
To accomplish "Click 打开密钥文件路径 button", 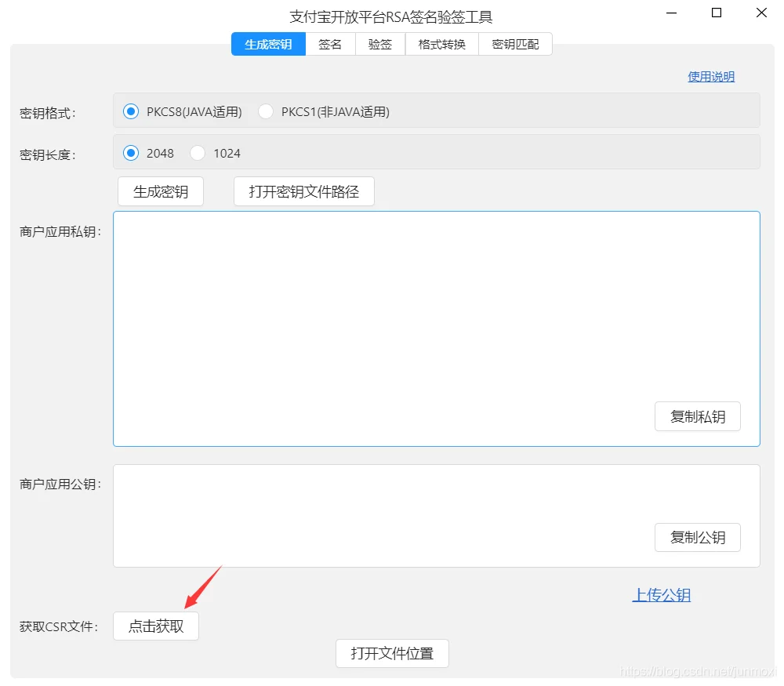I will coord(304,191).
